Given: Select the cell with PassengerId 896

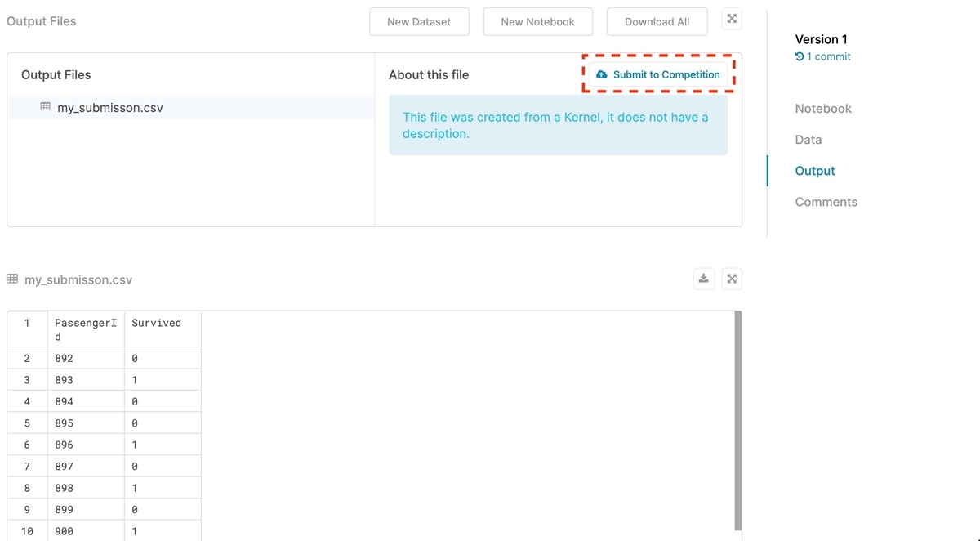Looking at the screenshot, I should tap(86, 445).
